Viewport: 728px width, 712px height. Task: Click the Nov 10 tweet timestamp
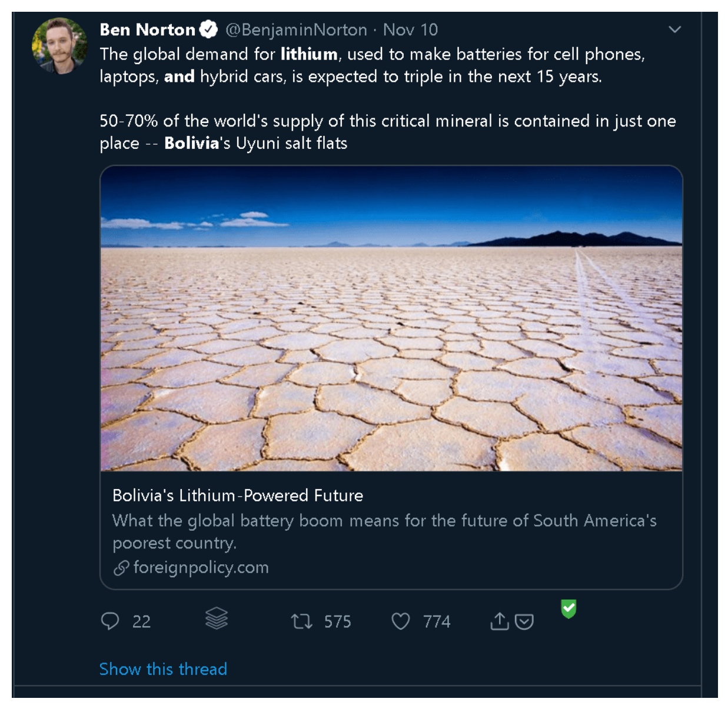click(410, 29)
